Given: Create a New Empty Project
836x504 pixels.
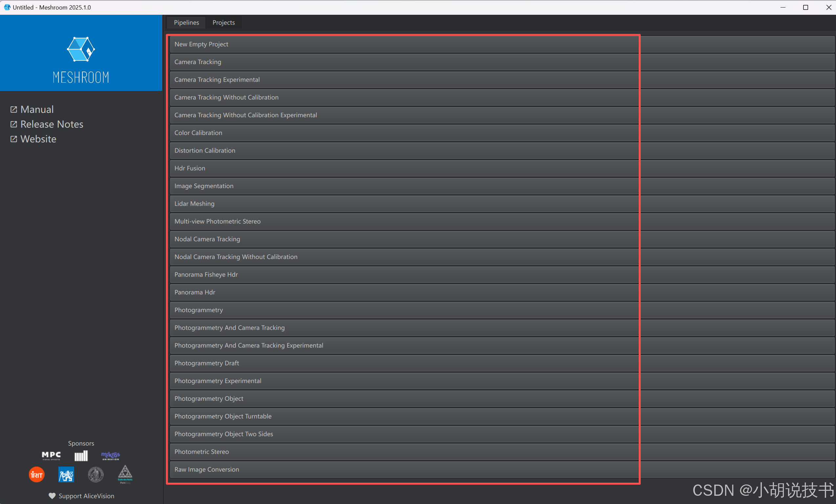Looking at the screenshot, I should coord(502,44).
